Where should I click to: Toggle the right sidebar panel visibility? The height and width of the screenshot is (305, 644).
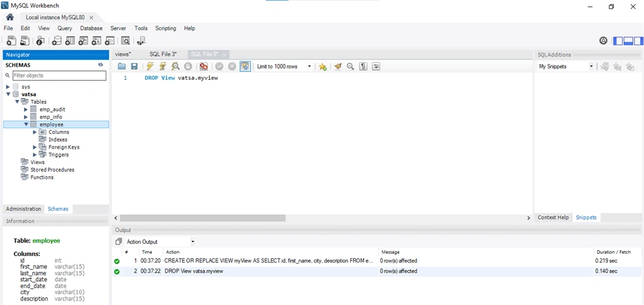638,41
